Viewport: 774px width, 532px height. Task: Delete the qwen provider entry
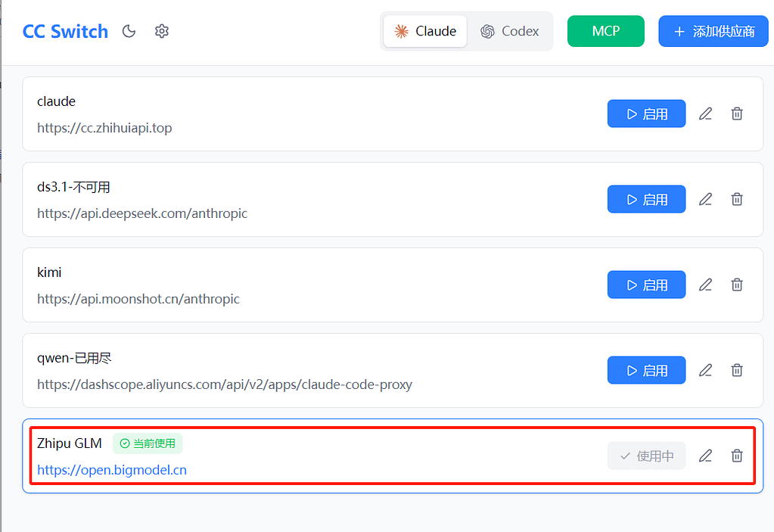(737, 370)
